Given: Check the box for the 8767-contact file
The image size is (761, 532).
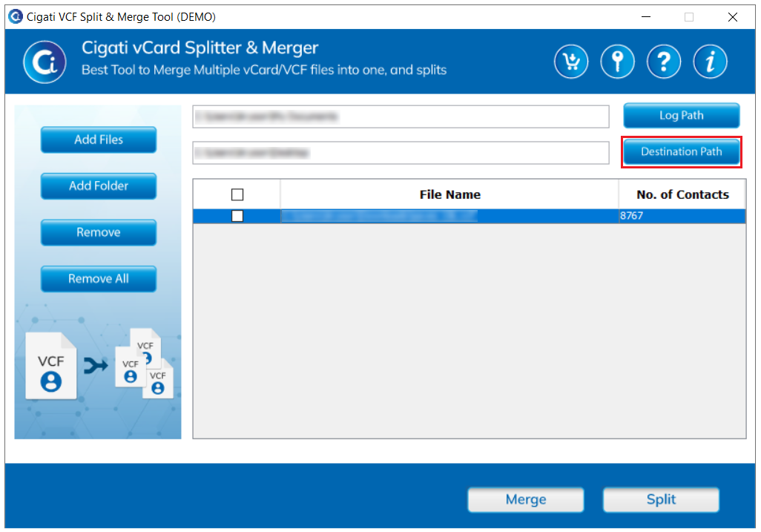Looking at the screenshot, I should (x=237, y=216).
